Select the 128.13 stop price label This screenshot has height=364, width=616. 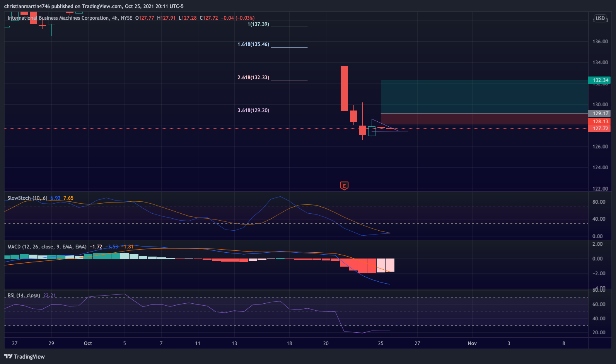[599, 121]
